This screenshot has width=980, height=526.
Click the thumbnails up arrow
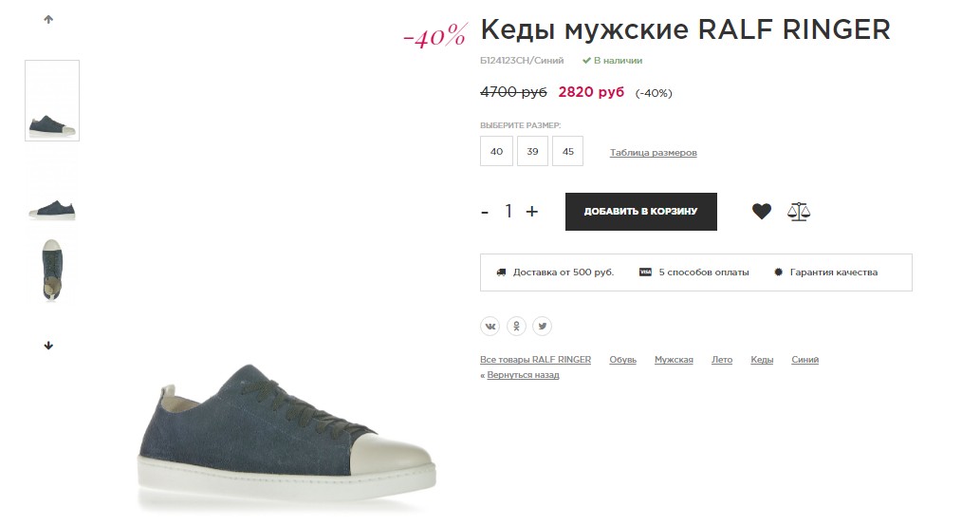pyautogui.click(x=48, y=19)
